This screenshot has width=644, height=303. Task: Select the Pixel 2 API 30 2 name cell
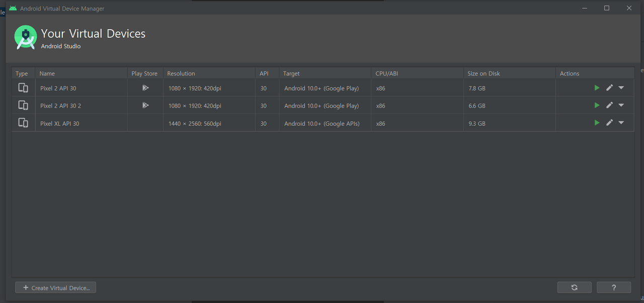(82, 106)
